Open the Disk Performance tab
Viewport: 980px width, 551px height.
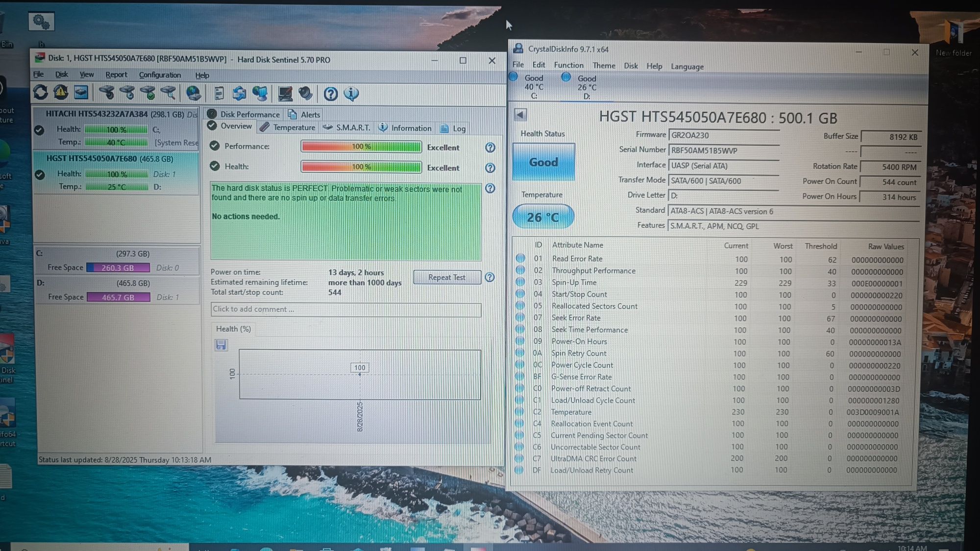coord(244,114)
